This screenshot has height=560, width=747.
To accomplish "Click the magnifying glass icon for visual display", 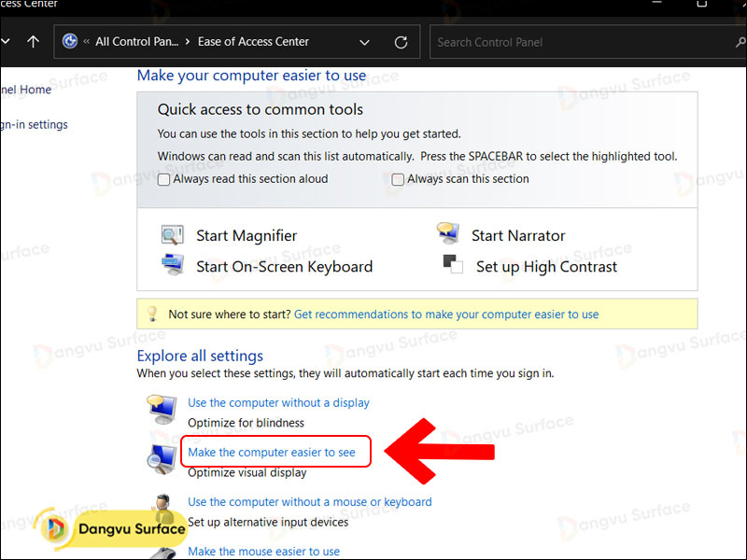I will (161, 459).
